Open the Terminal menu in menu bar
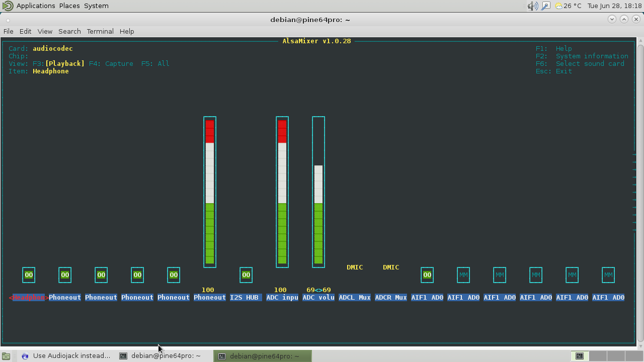The image size is (644, 362). (100, 31)
